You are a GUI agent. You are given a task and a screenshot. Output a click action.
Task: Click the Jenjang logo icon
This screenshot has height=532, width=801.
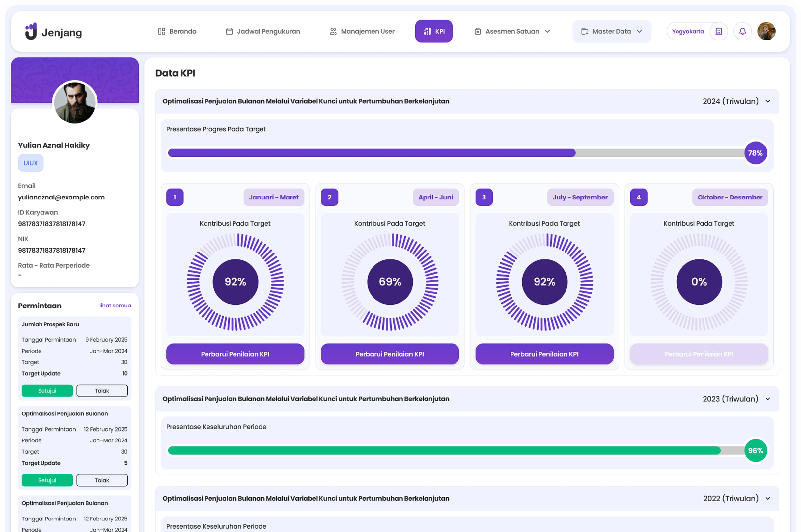click(31, 32)
